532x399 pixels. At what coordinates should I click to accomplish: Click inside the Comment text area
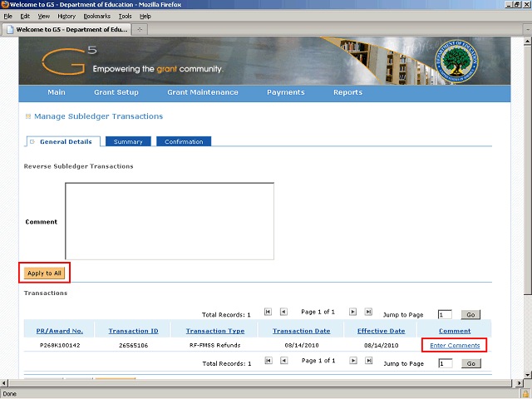pos(170,221)
